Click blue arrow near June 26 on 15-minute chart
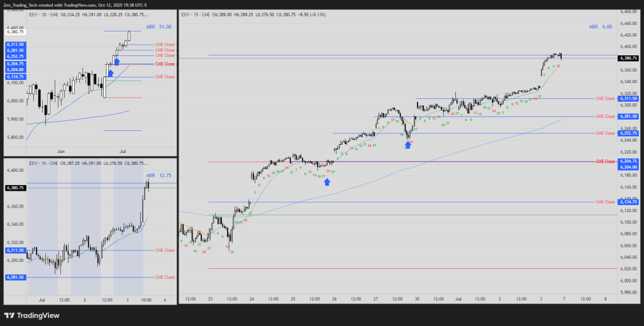This screenshot has width=644, height=326. pos(326,182)
